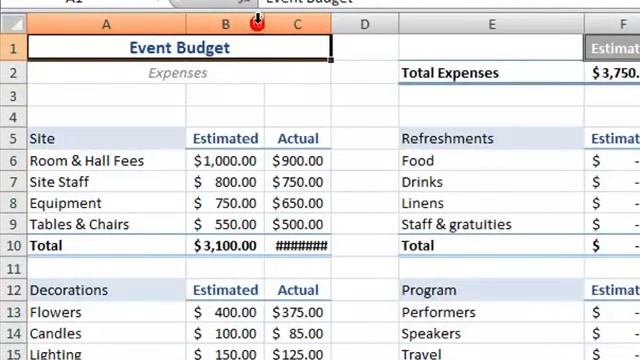This screenshot has height=360, width=640.
Task: Click the ####### overflow cell
Action: pos(298,246)
